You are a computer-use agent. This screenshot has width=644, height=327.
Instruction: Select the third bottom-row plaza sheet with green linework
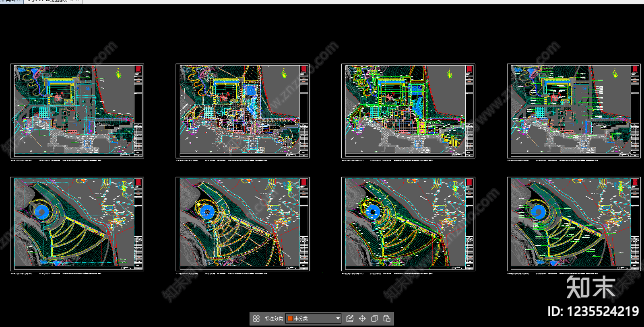tap(408, 224)
